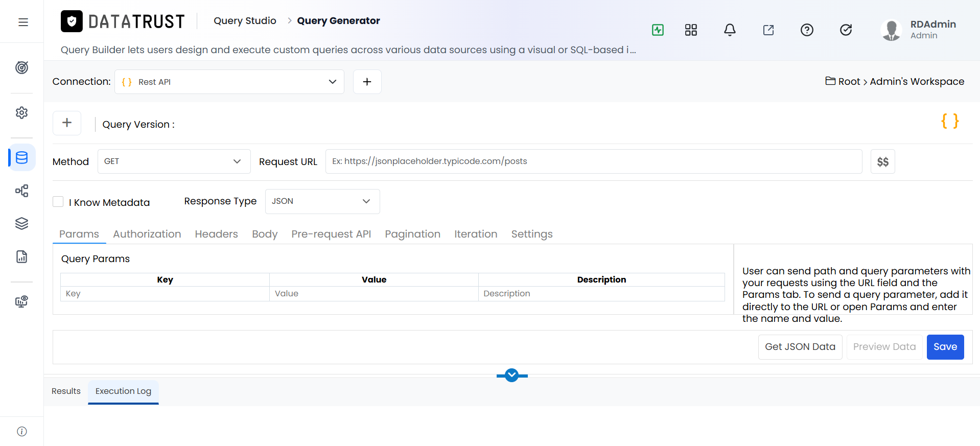Image resolution: width=980 pixels, height=446 pixels.
Task: Click the orange curly braces icon
Action: point(950,121)
